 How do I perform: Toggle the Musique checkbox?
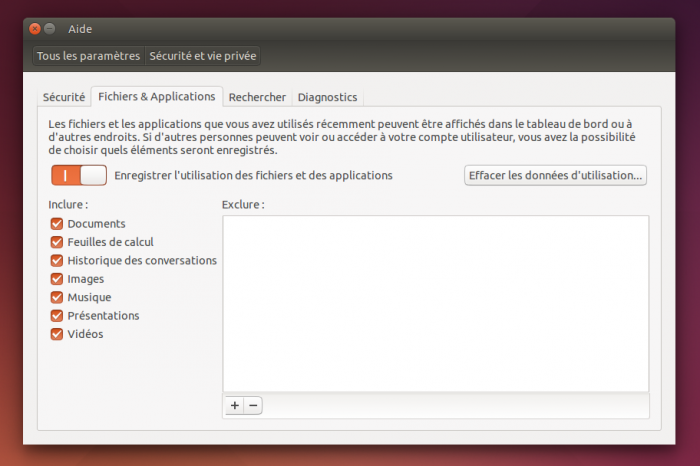(x=57, y=297)
